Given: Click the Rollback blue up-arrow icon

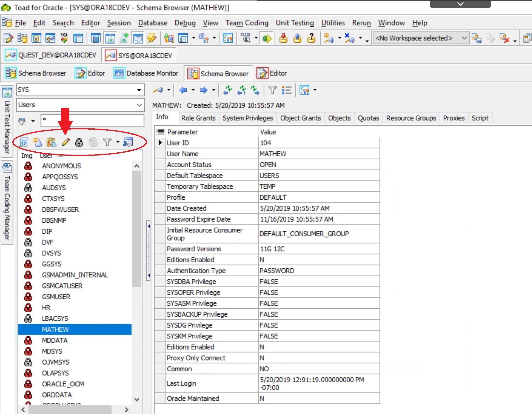Looking at the screenshot, I should coord(297,38).
